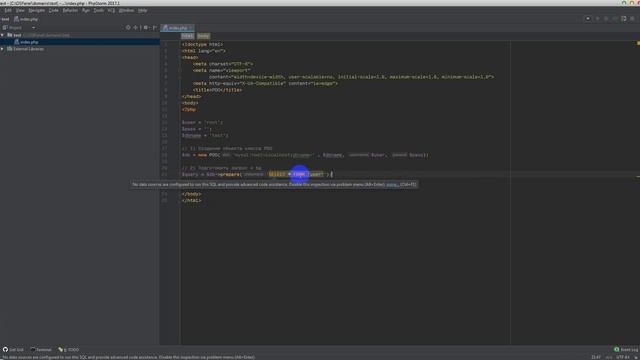Click the <title>PDO</title> line
This screenshot has width=640, height=360.
coord(218,90)
